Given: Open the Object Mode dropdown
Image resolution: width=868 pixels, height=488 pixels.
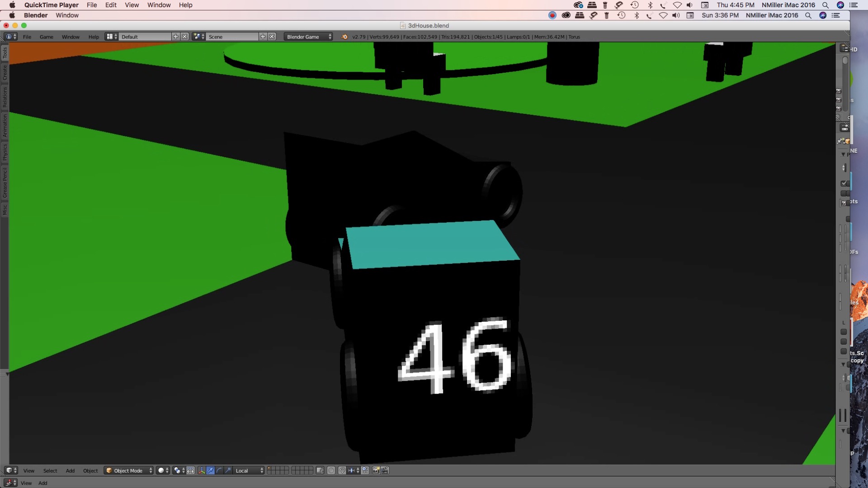Looking at the screenshot, I should pyautogui.click(x=129, y=470).
